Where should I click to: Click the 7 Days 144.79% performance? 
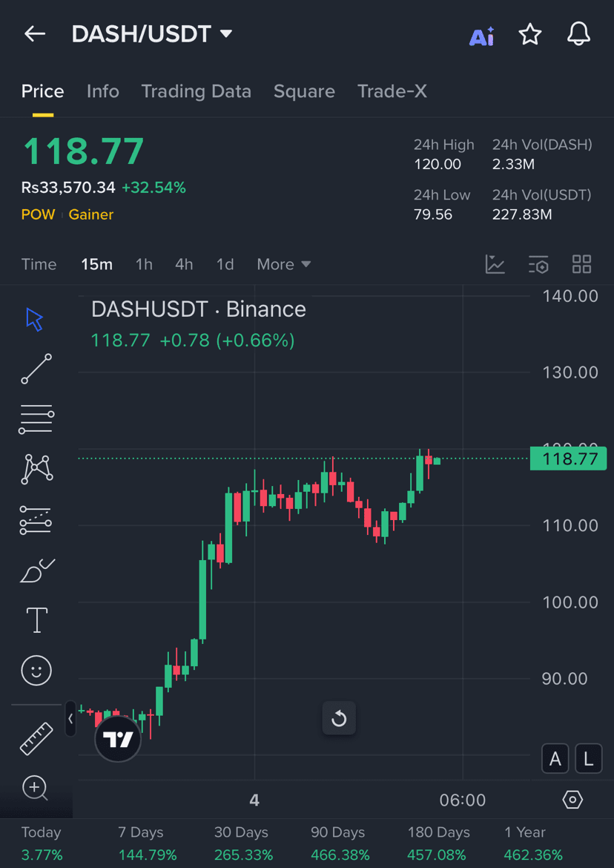147,844
